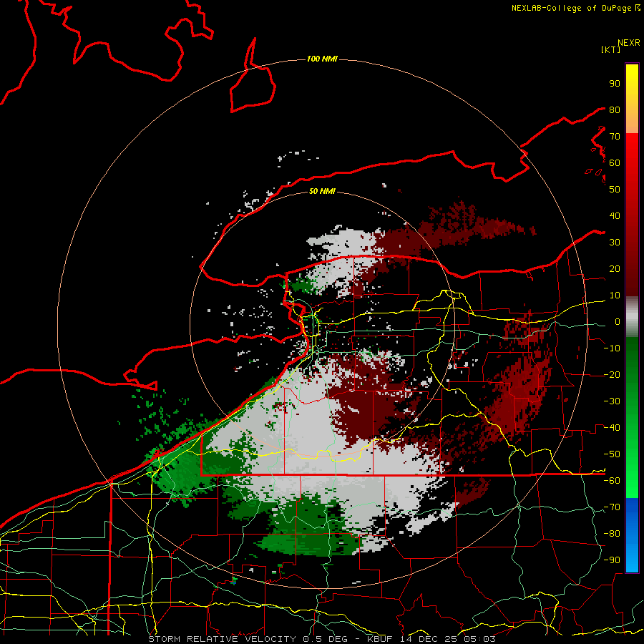Screen dimensions: 644x644
Task: Select the 20 knot tick label
Action: click(615, 269)
